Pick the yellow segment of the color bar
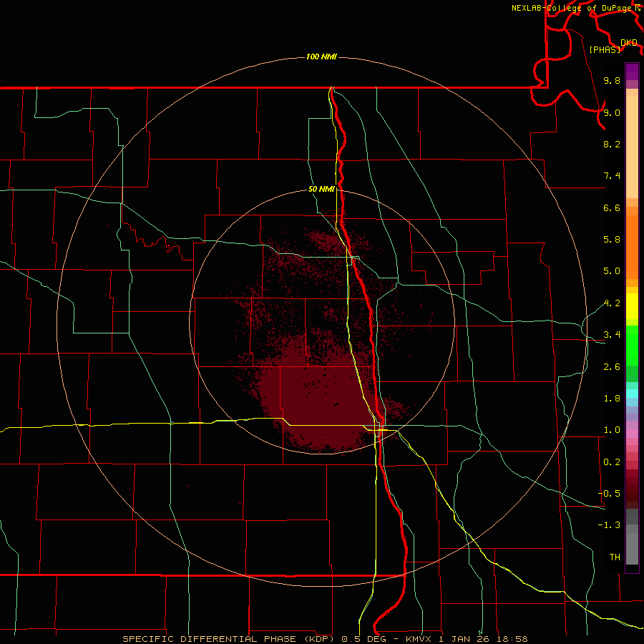This screenshot has width=644, height=644. [x=632, y=306]
